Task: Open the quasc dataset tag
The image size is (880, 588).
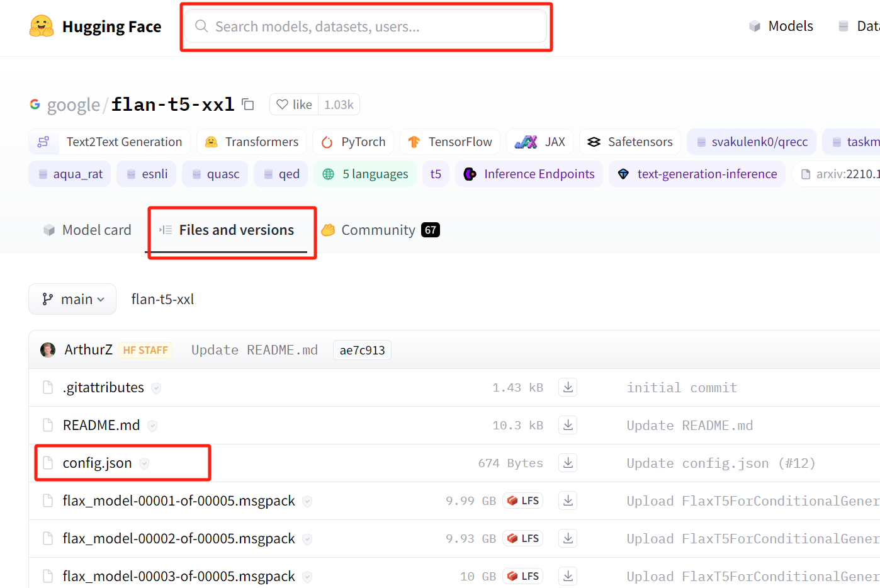Action: tap(215, 174)
